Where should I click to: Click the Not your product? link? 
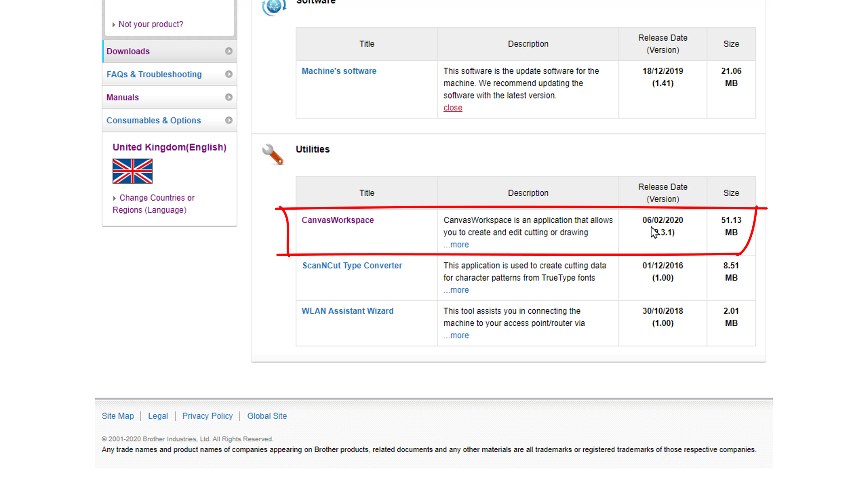click(x=151, y=24)
